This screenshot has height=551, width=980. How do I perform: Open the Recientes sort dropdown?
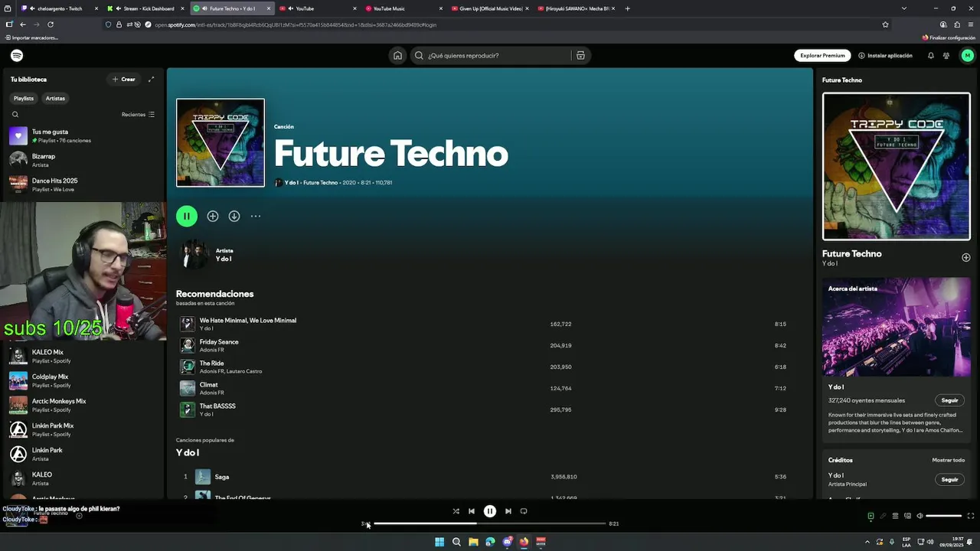point(138,114)
